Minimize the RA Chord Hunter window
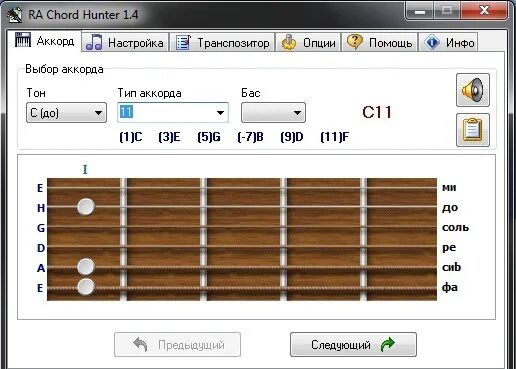 pos(420,12)
